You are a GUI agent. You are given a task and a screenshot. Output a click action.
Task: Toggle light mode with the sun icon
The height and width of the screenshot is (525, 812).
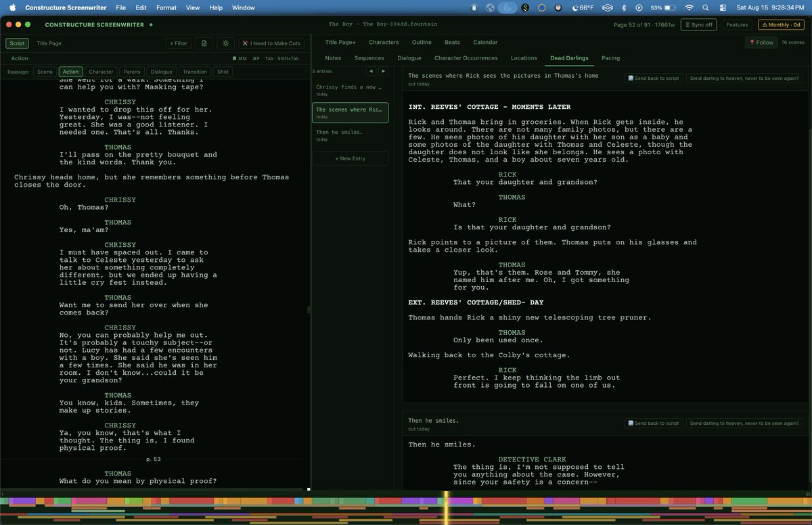pos(225,43)
